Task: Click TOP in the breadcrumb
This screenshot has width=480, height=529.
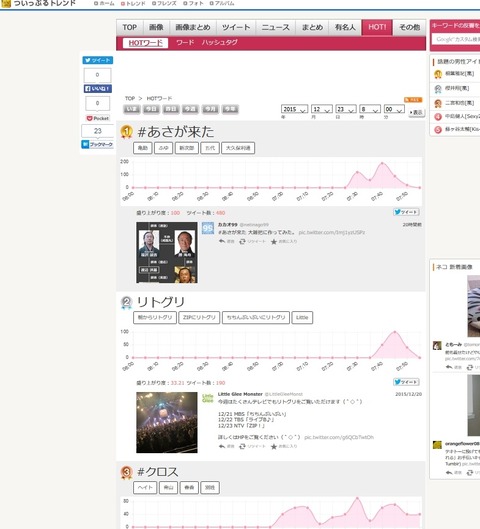Action: 130,99
